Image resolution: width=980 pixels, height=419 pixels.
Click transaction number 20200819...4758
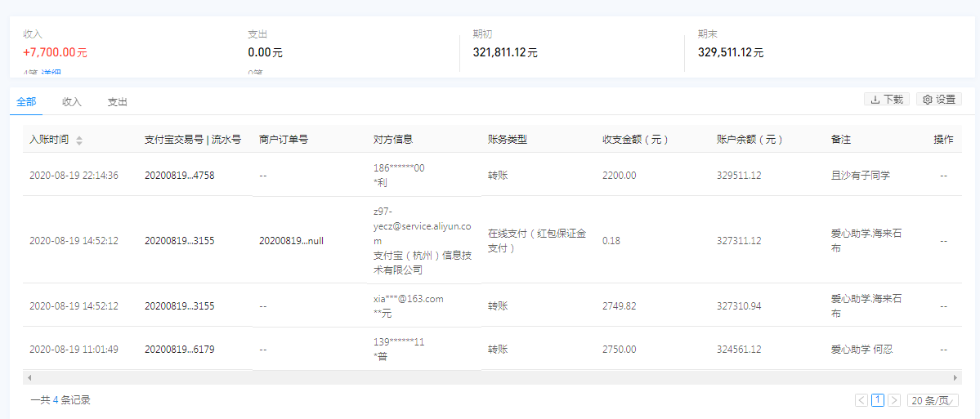(179, 175)
